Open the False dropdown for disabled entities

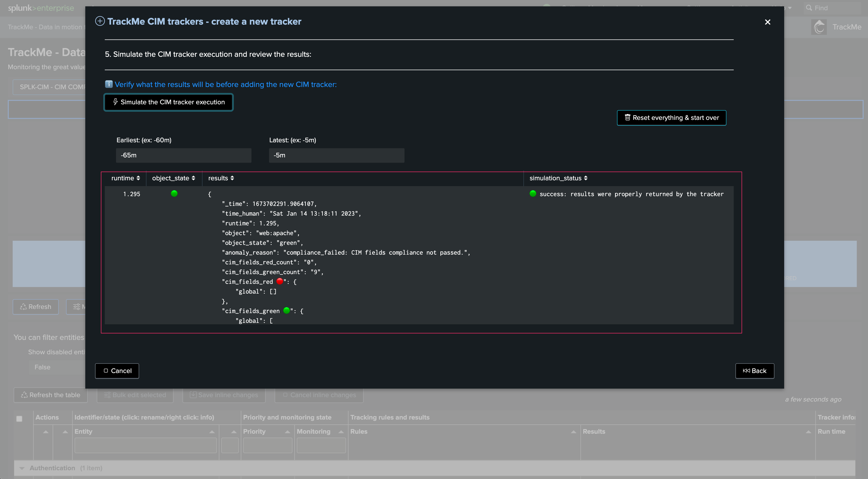point(57,367)
